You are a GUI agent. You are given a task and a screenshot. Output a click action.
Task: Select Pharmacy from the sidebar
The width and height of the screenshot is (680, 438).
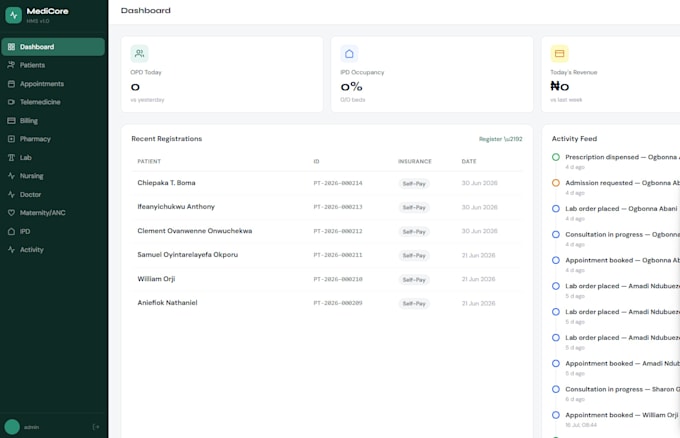[53, 139]
